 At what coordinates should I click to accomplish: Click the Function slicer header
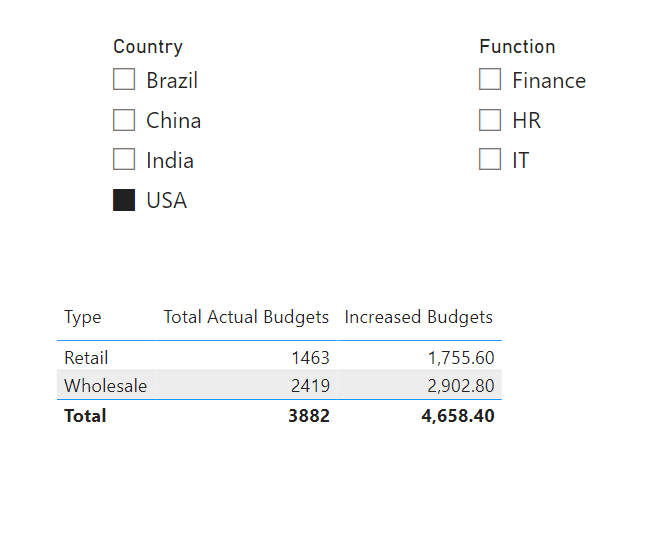click(517, 46)
